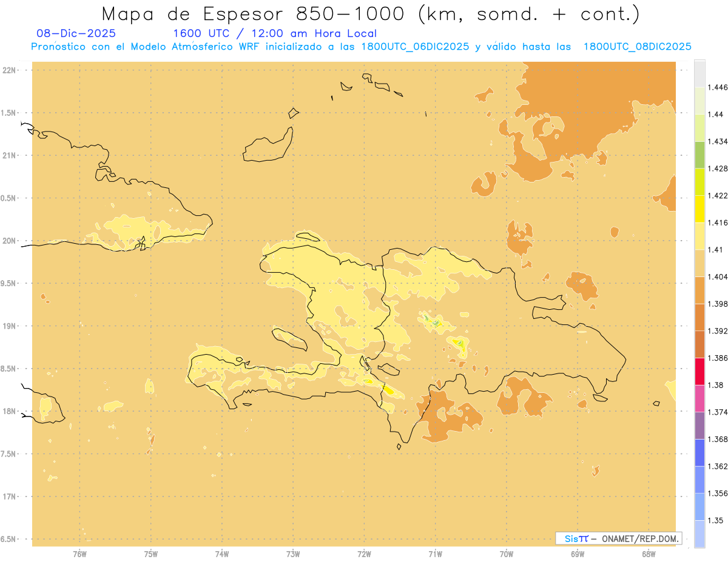Click the legend value '1.398'

[718, 304]
